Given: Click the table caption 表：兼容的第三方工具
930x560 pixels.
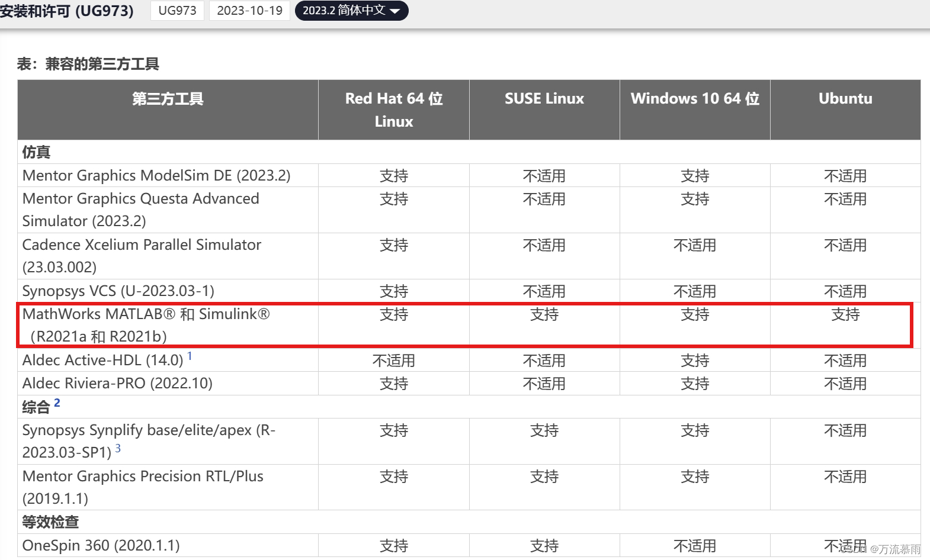Looking at the screenshot, I should (x=88, y=64).
